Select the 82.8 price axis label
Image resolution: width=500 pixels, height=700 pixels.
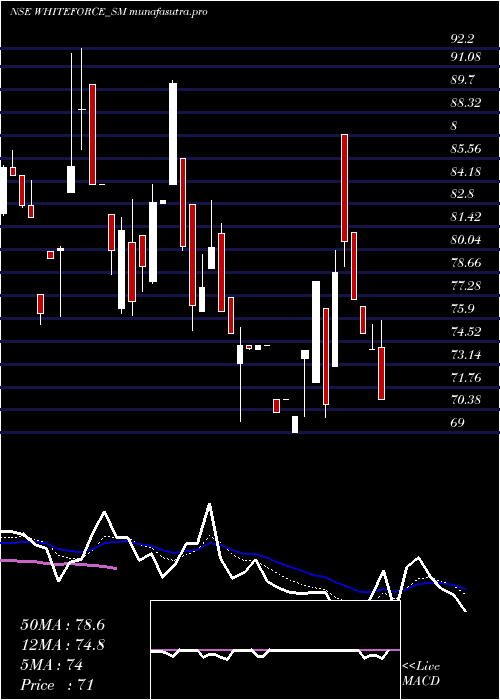(x=462, y=194)
